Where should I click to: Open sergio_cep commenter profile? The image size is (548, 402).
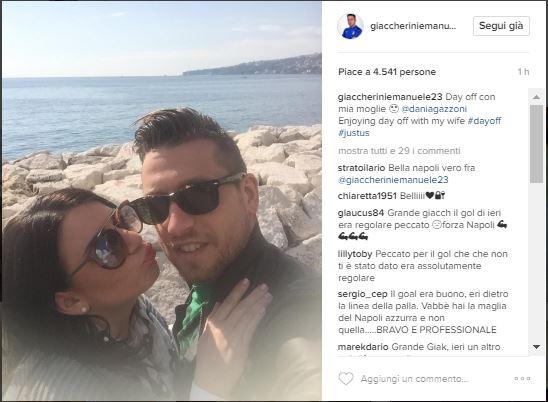362,294
